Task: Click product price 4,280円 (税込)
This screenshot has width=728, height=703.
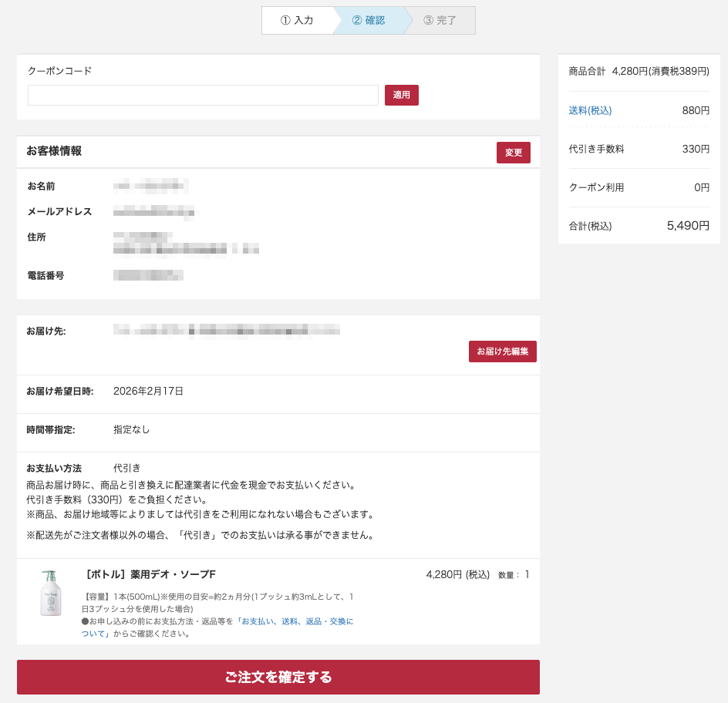Action: 458,575
